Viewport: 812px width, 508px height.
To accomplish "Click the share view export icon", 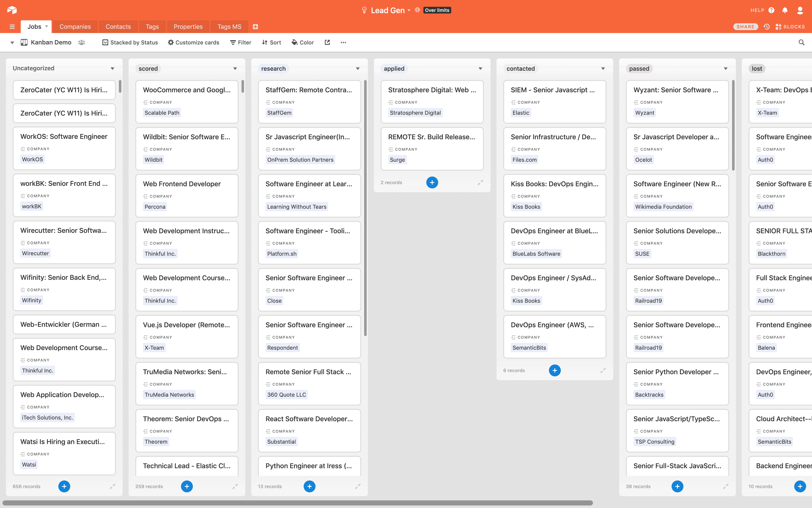I will click(327, 42).
